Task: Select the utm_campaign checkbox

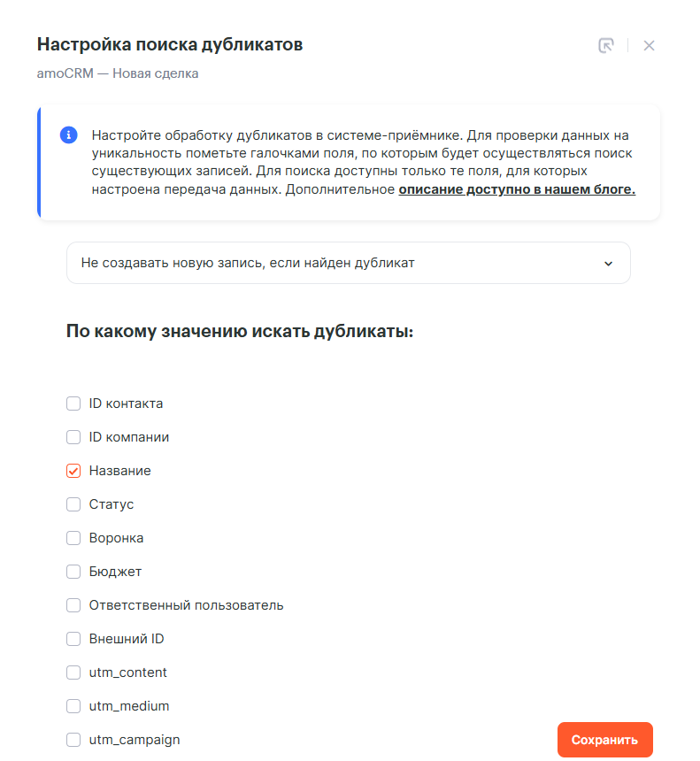Action: 73,740
